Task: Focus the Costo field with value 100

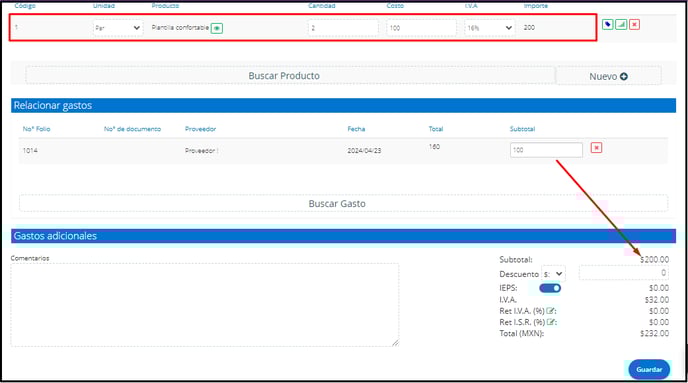Action: click(x=421, y=28)
